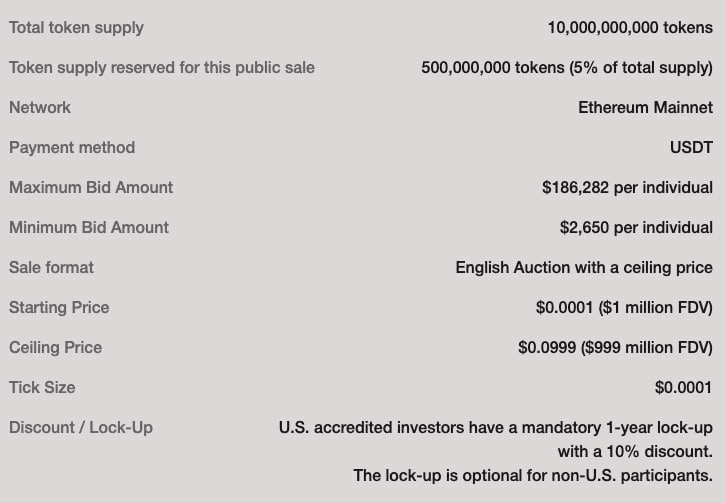This screenshot has height=503, width=726.
Task: Click the 10,000,000,000 tokens value
Action: pos(630,28)
